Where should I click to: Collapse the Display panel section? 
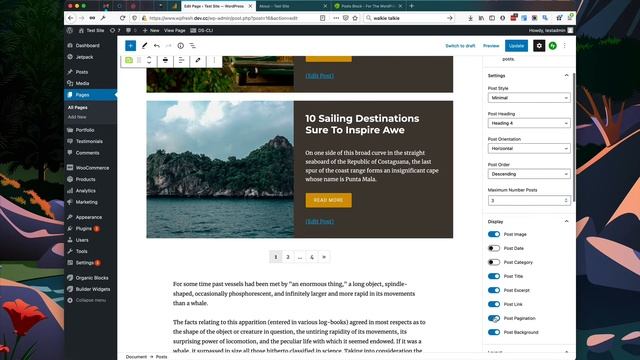[567, 221]
